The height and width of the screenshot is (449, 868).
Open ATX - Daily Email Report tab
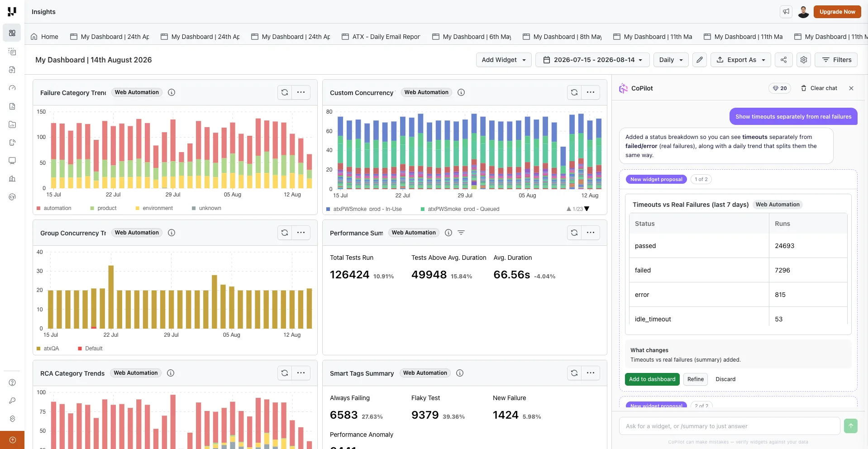381,37
